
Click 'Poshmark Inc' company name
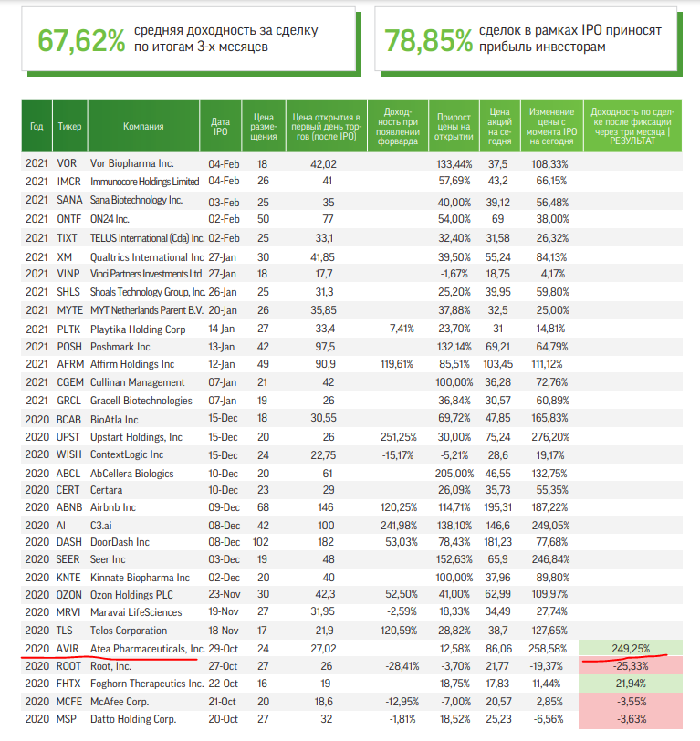tap(120, 347)
